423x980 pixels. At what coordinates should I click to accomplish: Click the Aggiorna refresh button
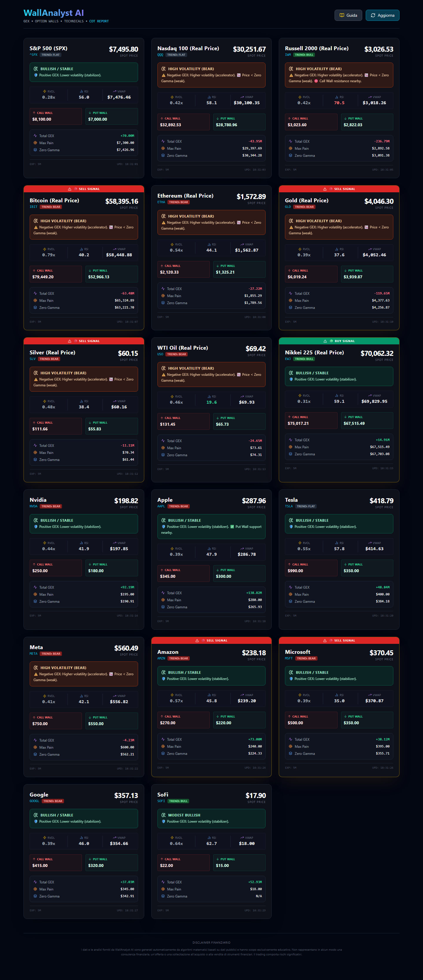(382, 15)
